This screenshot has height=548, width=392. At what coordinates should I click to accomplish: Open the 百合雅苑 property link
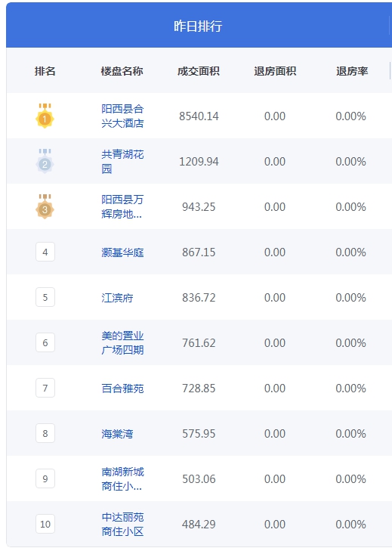click(x=122, y=389)
